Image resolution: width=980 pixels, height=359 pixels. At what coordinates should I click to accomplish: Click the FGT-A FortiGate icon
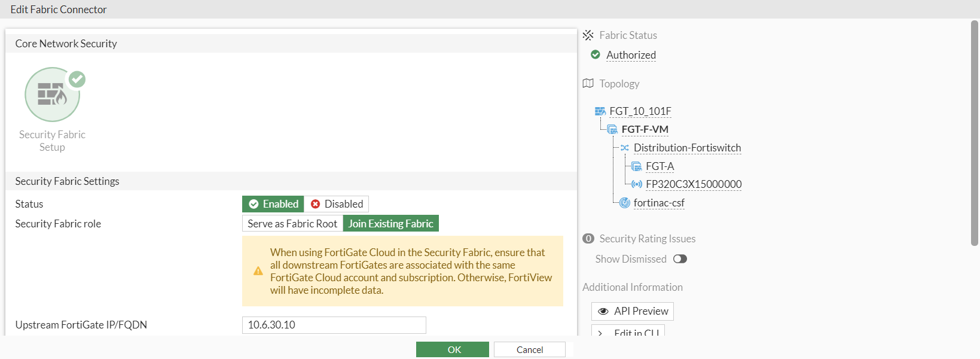click(x=637, y=166)
